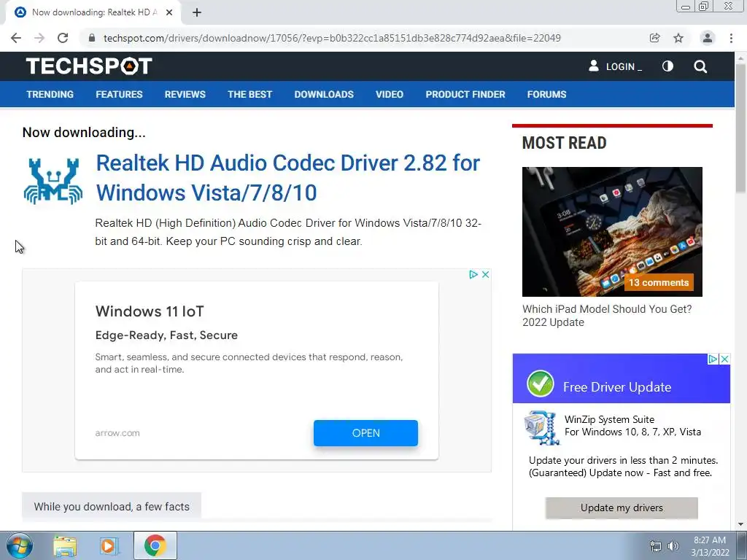Click 'Update my drivers' button

[622, 507]
